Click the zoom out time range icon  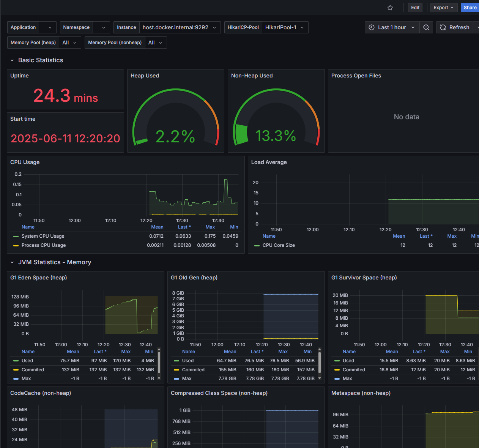[426, 27]
